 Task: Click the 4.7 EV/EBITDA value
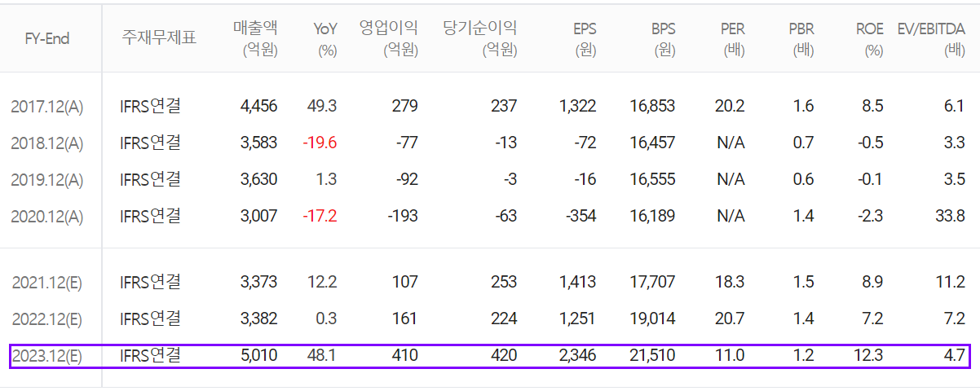[x=956, y=355]
